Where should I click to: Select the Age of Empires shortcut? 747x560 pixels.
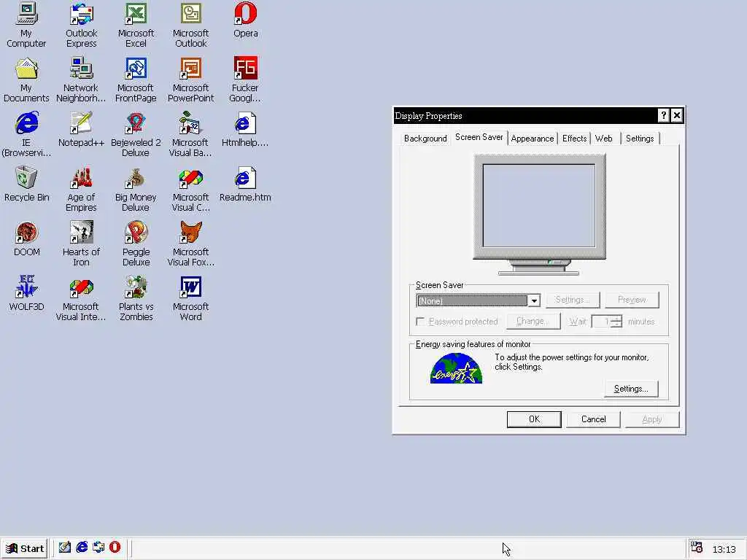[81, 189]
